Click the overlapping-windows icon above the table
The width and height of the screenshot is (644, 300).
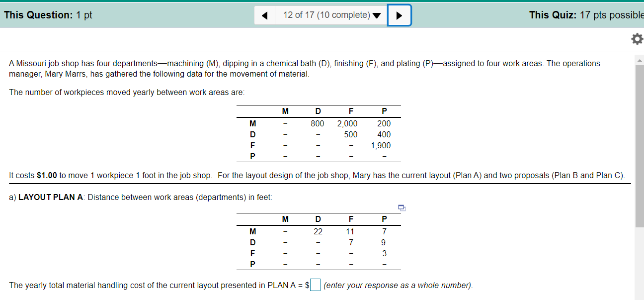pyautogui.click(x=402, y=208)
